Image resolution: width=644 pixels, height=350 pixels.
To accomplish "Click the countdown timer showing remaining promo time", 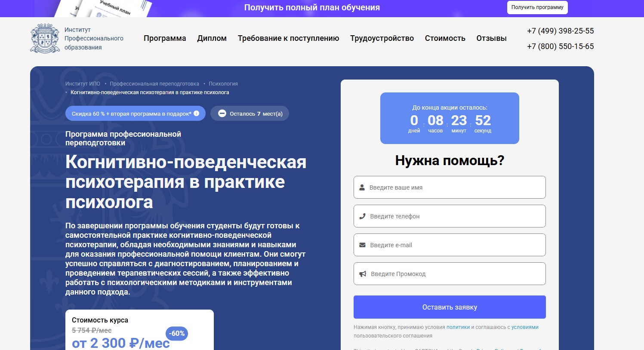I will (x=449, y=118).
